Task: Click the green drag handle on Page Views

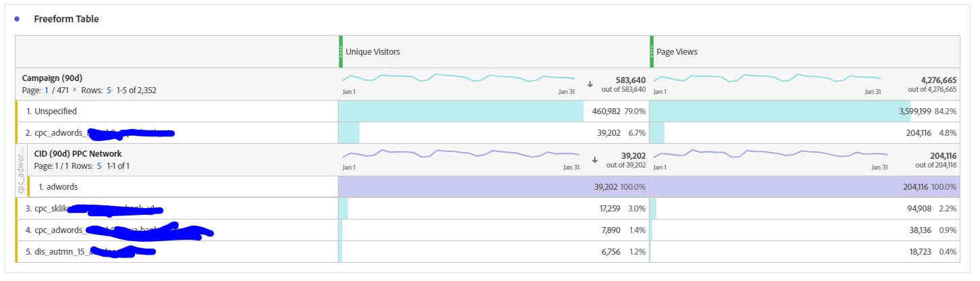Action: [652, 51]
